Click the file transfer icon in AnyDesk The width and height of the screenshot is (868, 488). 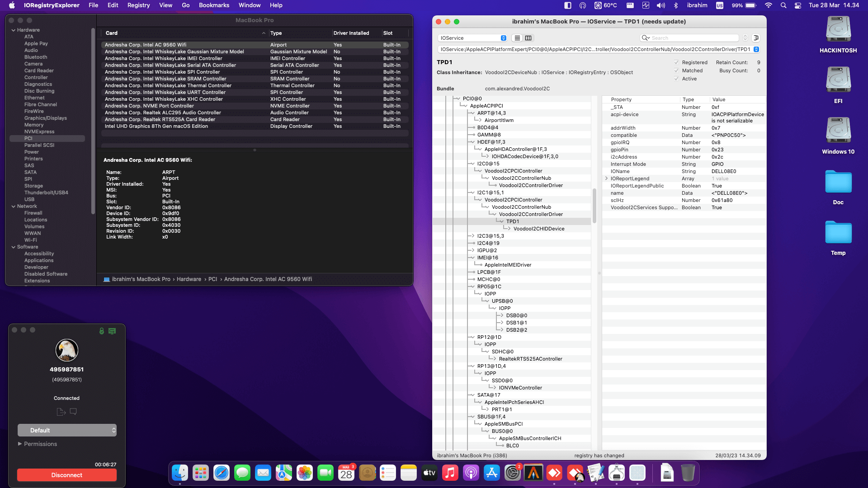tap(61, 412)
